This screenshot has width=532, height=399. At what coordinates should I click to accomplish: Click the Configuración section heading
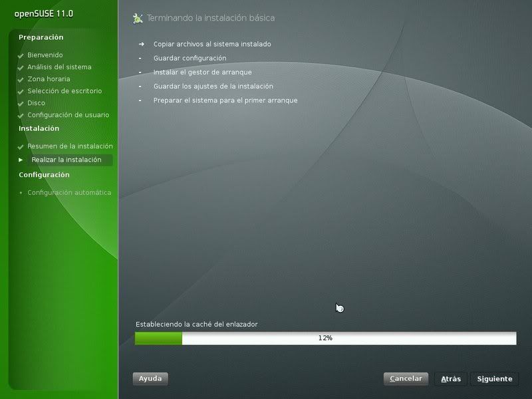pos(44,175)
